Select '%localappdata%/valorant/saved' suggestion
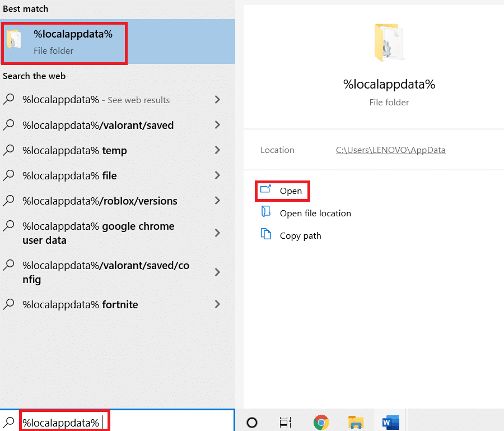This screenshot has width=504, height=431. pos(118,125)
